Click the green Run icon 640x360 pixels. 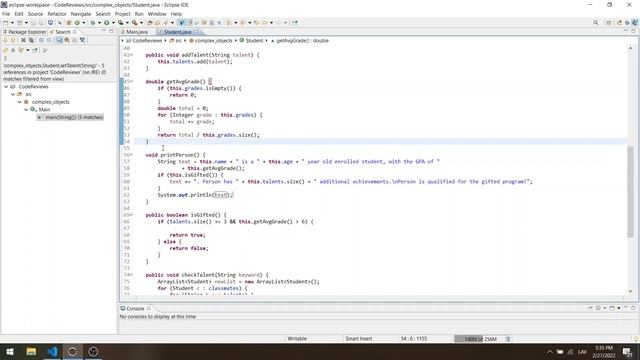pos(107,23)
